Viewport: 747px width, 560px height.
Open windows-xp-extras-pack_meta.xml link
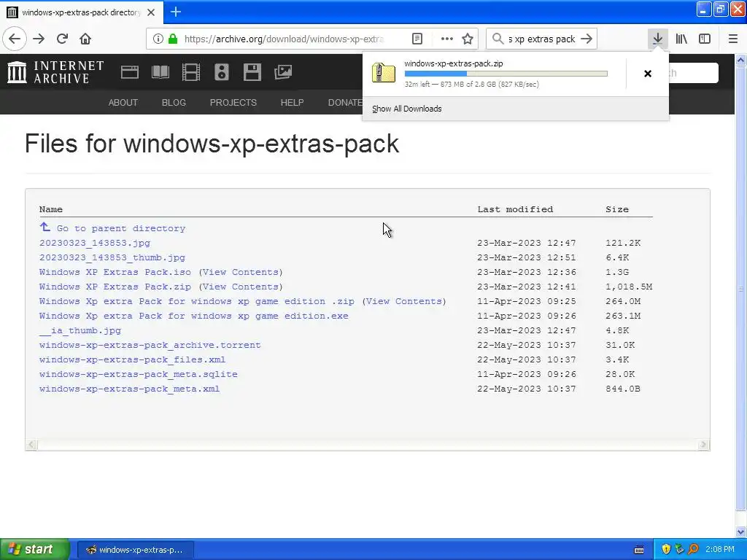(x=130, y=389)
